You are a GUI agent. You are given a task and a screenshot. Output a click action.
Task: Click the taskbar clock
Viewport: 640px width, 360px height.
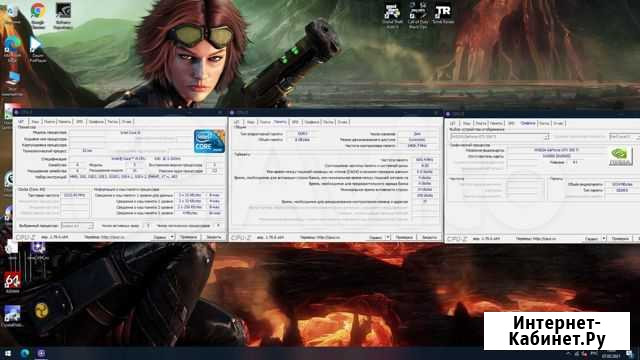pos(611,354)
